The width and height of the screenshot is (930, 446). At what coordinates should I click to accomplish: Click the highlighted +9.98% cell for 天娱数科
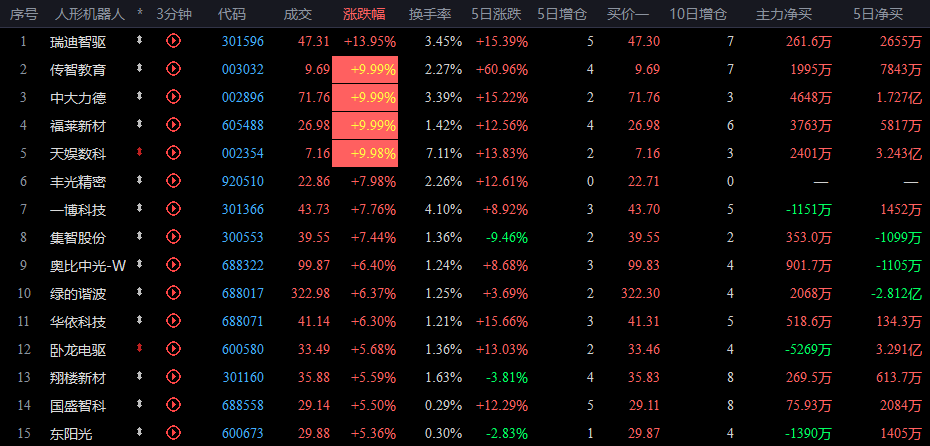(365, 154)
